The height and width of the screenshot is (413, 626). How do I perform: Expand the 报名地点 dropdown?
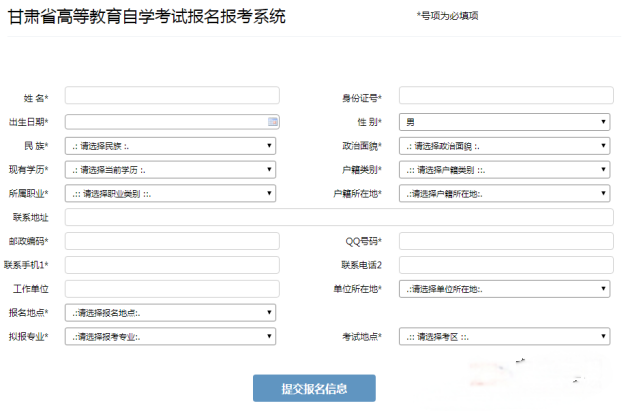[x=171, y=313]
